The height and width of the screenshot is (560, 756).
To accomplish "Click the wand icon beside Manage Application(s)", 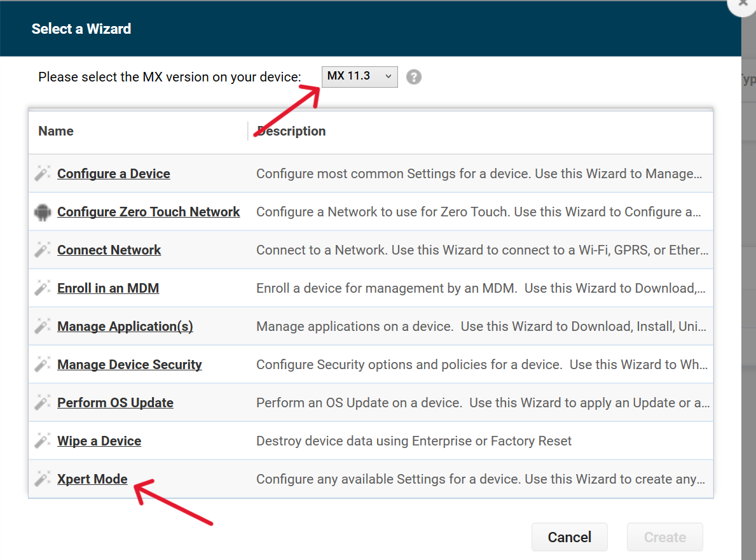I will click(43, 326).
